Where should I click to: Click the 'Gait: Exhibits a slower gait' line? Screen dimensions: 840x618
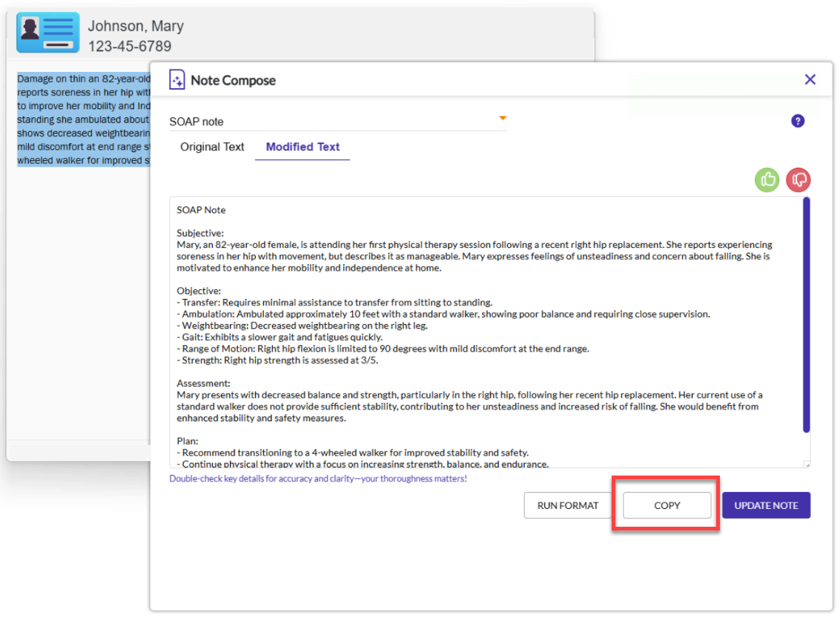(x=280, y=337)
